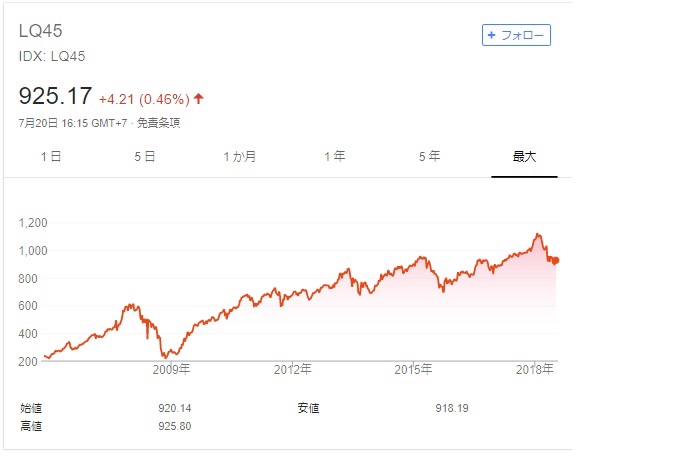
Task: Click the 2009年 axis label
Action: [x=172, y=369]
